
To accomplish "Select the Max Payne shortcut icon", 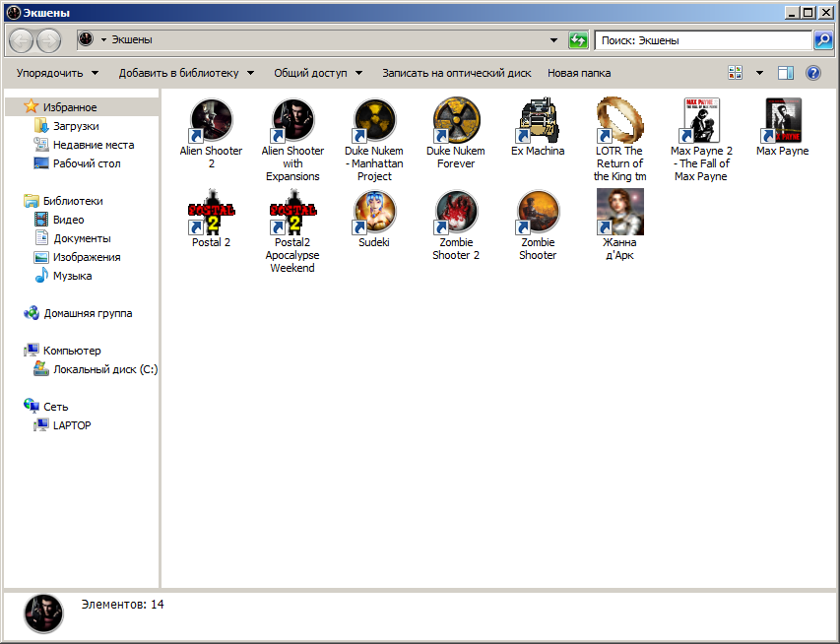I will [783, 120].
